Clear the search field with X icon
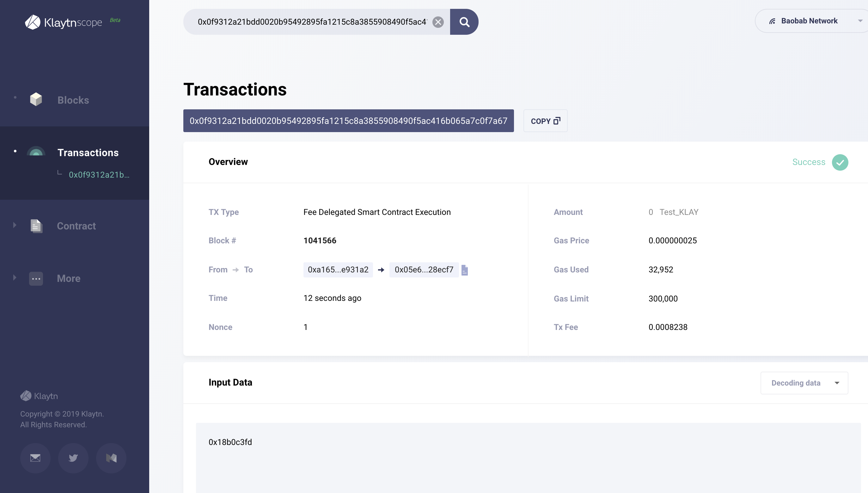The height and width of the screenshot is (493, 868). click(438, 22)
